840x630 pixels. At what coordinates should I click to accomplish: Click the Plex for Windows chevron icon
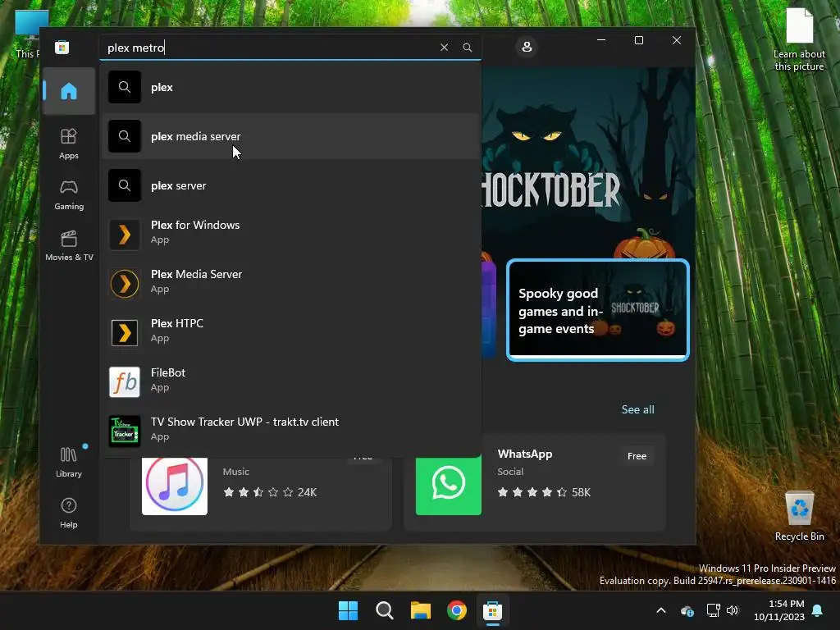(125, 234)
